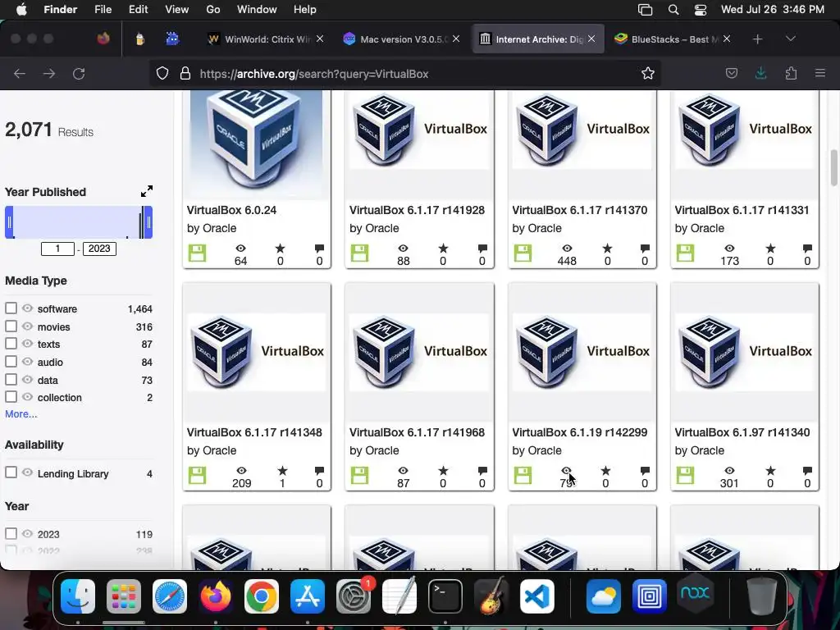Launch Visual Studio Code from the Dock

537,596
